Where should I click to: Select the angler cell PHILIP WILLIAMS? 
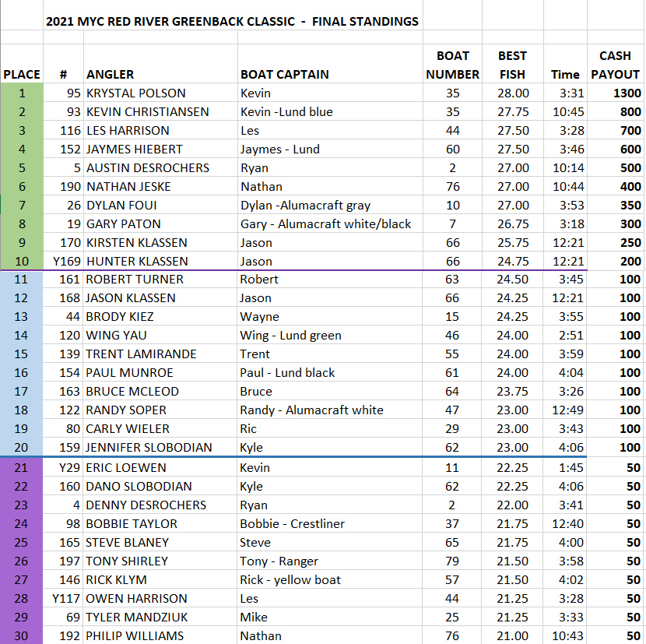click(135, 636)
